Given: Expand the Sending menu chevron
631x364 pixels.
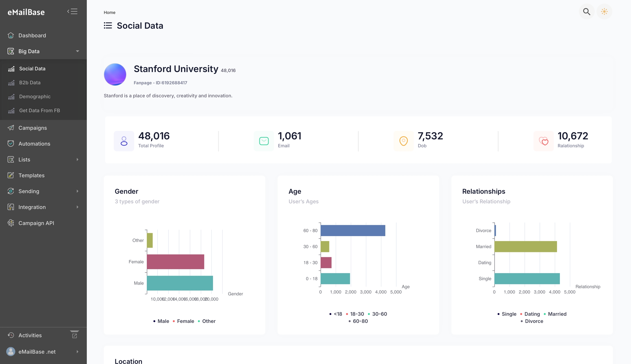Looking at the screenshot, I should (78, 191).
